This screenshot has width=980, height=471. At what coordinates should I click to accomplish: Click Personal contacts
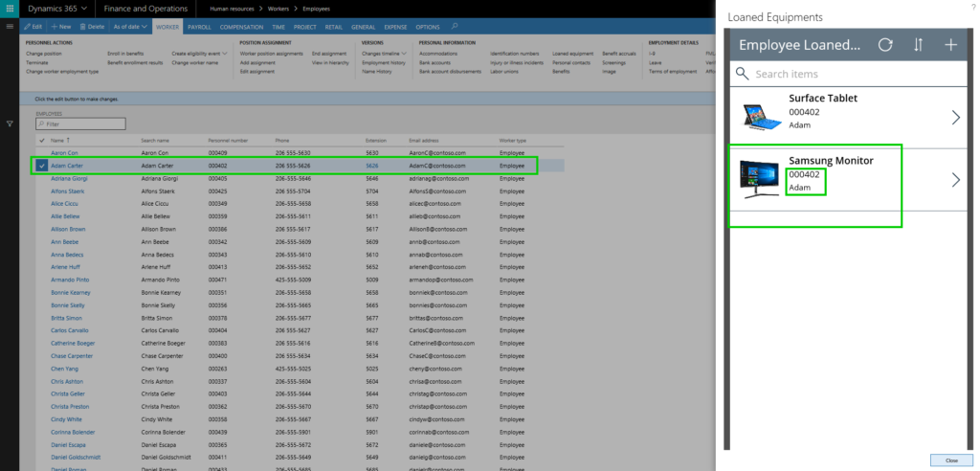tap(571, 62)
